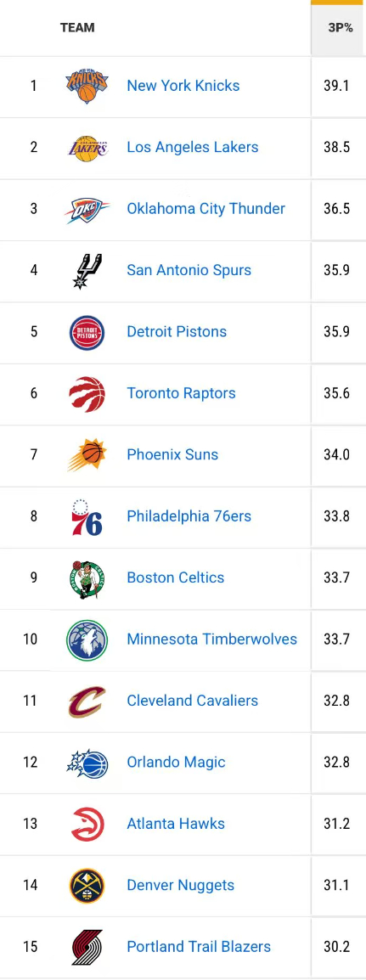Click the Portland Trail Blazers logo

point(87,947)
